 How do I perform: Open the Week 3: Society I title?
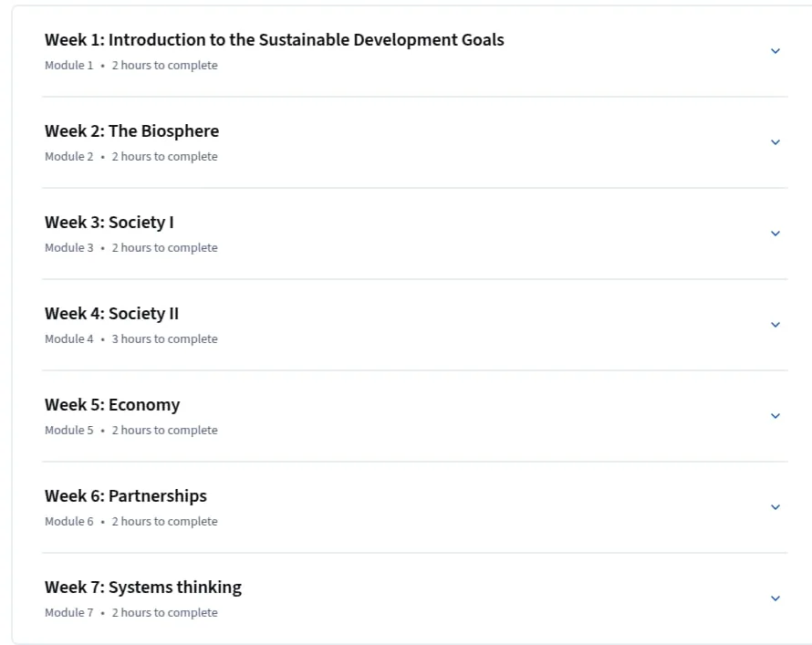click(109, 223)
